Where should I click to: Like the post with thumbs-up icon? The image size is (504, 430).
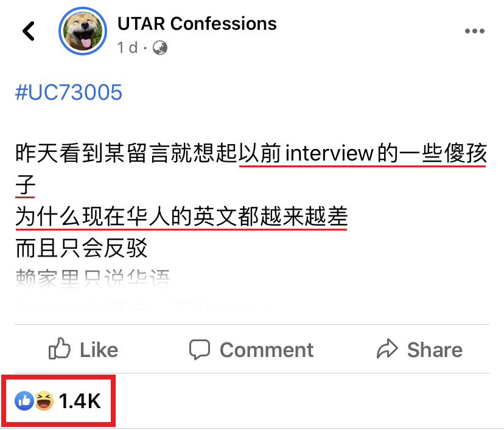click(60, 349)
